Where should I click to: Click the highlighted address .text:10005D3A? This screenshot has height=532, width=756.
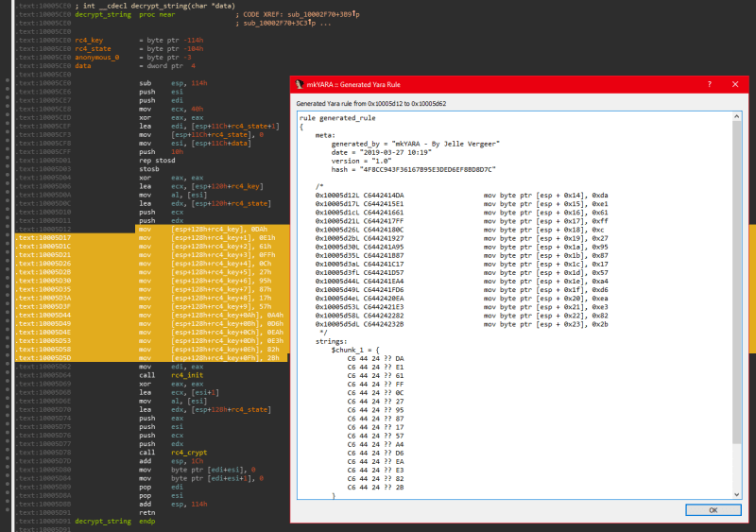pyautogui.click(x=45, y=298)
